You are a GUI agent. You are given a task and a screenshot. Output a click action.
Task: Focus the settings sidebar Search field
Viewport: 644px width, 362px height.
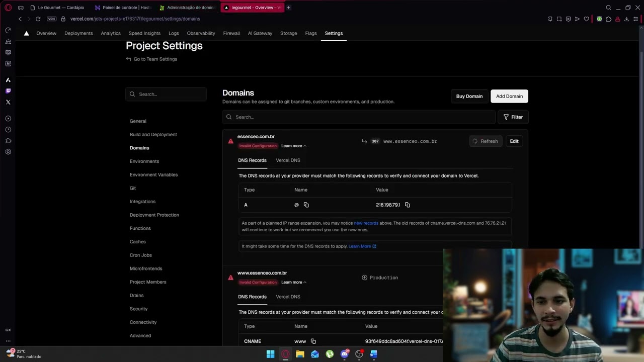click(166, 94)
